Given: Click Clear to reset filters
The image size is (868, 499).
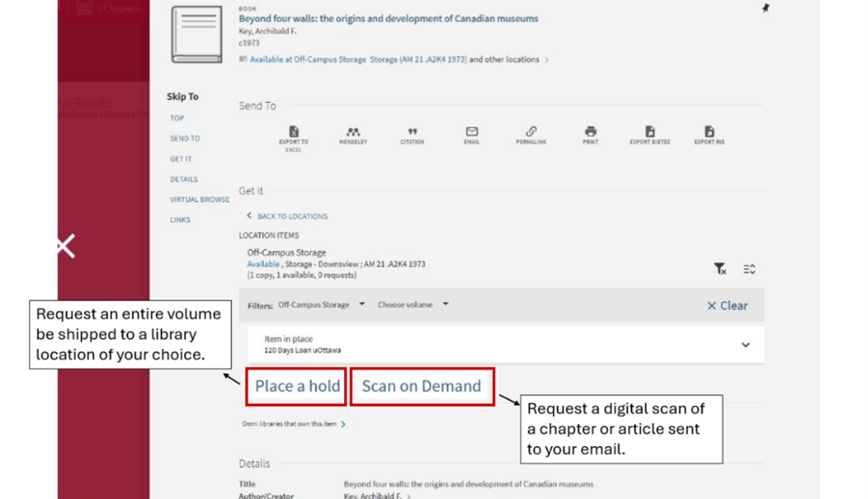Looking at the screenshot, I should (x=727, y=305).
